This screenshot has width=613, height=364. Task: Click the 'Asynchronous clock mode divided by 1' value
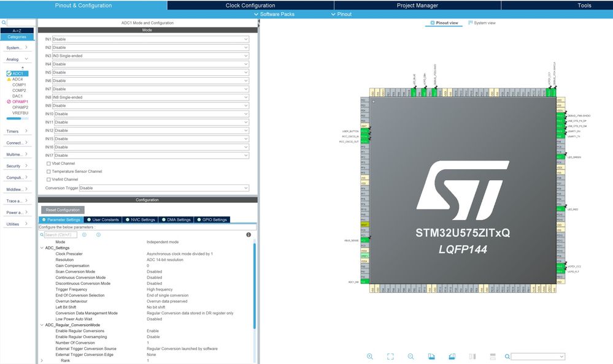pos(180,254)
